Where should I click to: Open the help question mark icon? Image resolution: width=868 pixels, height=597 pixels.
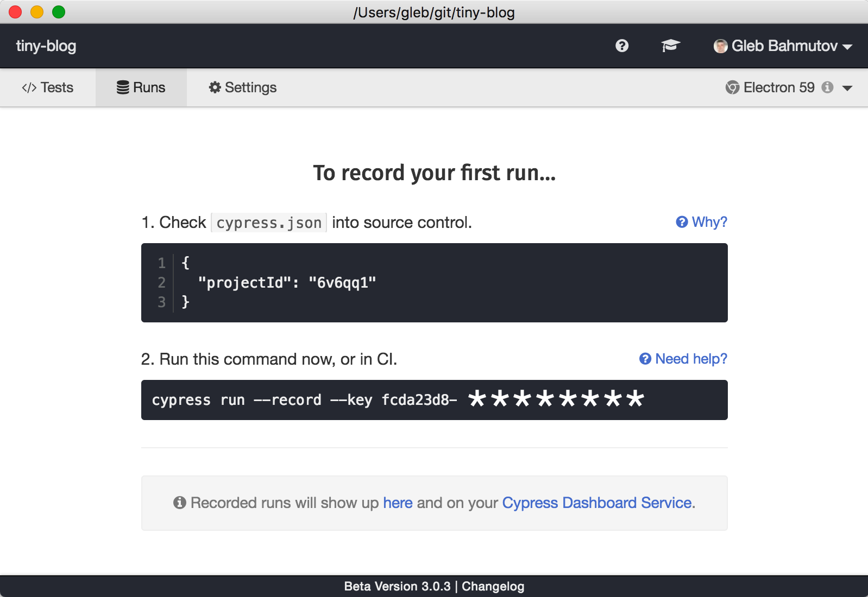pos(622,46)
